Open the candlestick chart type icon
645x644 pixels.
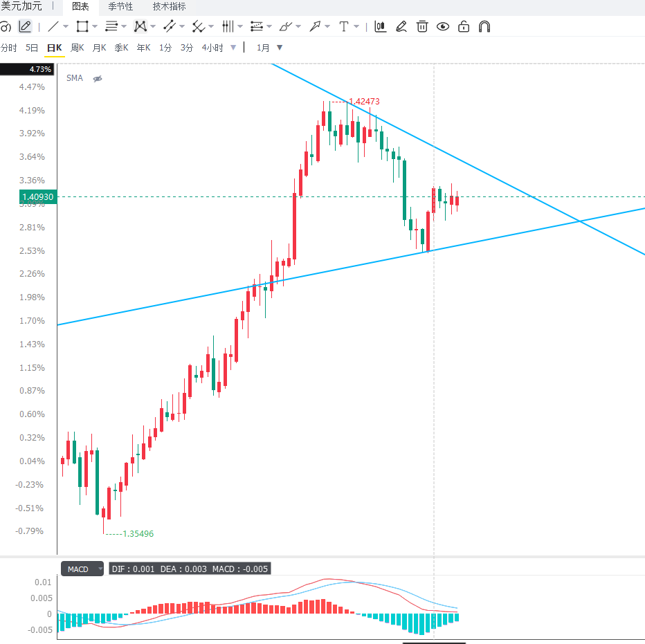point(380,27)
